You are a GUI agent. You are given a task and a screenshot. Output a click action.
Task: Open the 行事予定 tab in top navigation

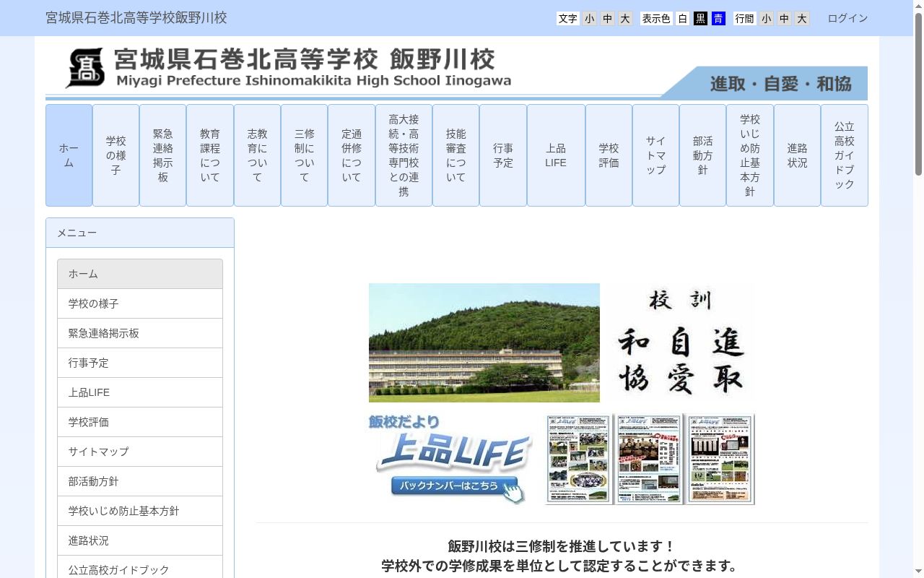point(503,155)
